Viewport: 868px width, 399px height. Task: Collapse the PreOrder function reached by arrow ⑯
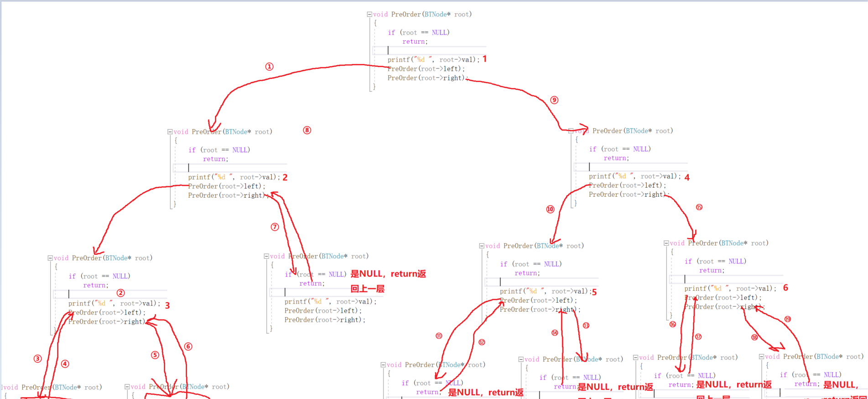[x=635, y=358]
